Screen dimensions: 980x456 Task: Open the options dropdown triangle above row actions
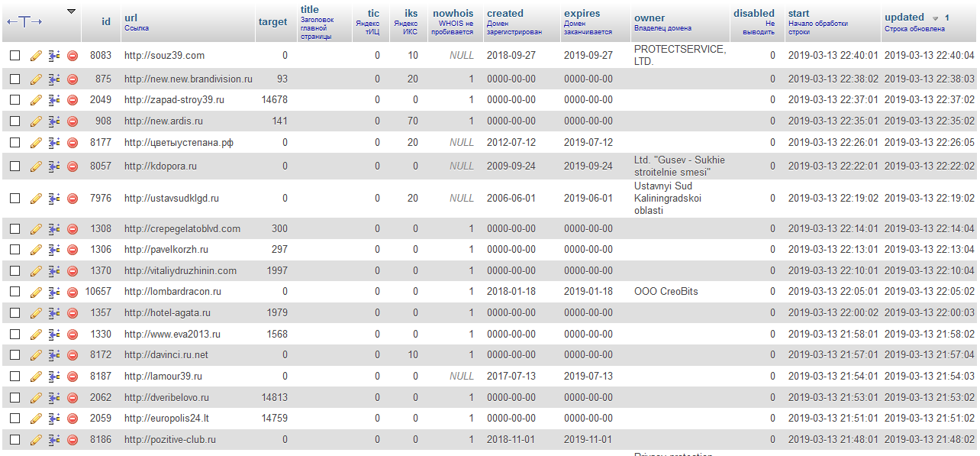point(72,11)
